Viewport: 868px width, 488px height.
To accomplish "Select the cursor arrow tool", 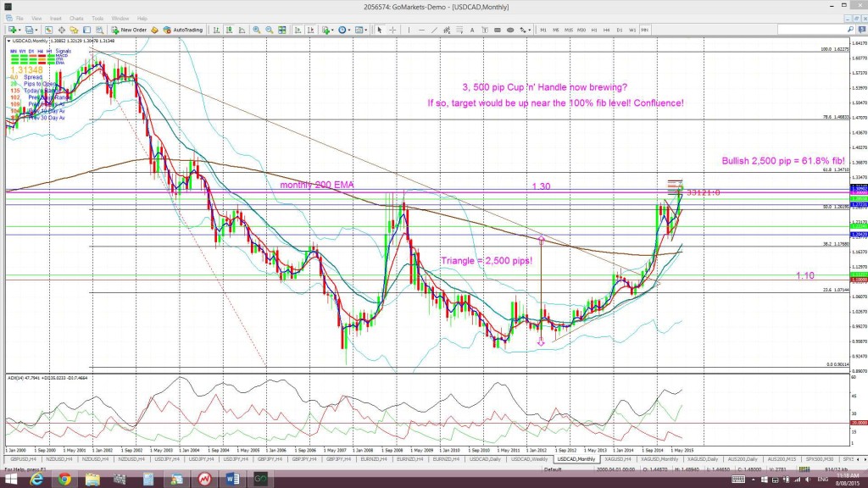I will click(x=380, y=30).
